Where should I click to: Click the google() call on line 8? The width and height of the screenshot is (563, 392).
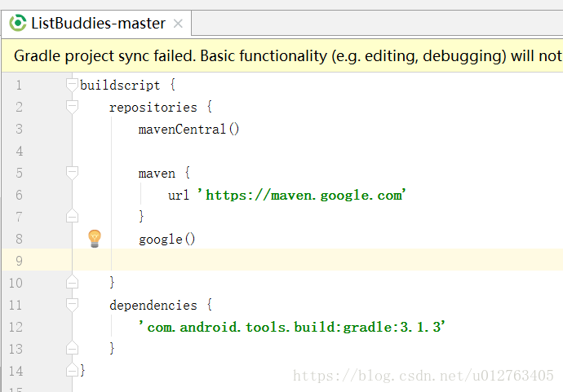(x=167, y=240)
